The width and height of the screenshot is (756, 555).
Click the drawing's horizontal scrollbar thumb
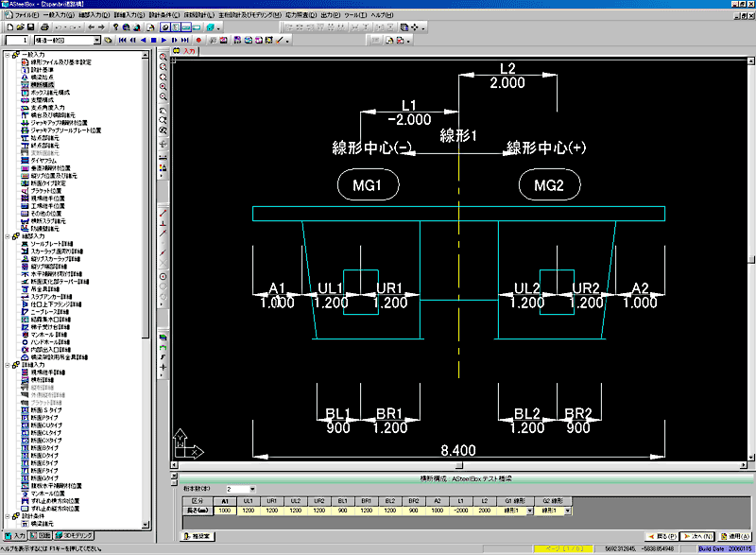[x=459, y=465]
